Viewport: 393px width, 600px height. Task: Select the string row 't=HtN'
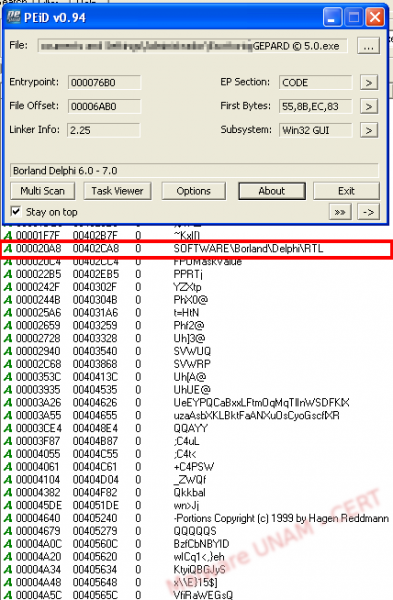(x=186, y=313)
